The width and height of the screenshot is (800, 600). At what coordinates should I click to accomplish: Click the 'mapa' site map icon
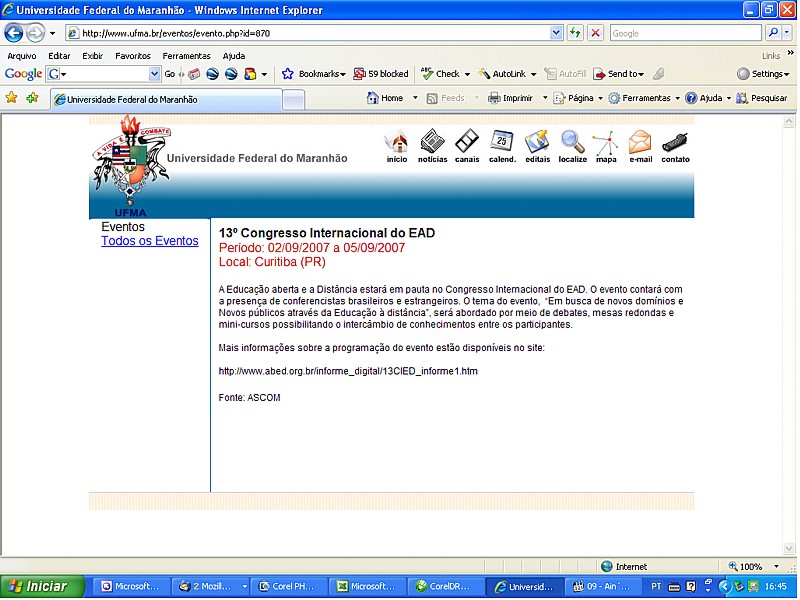(x=606, y=145)
